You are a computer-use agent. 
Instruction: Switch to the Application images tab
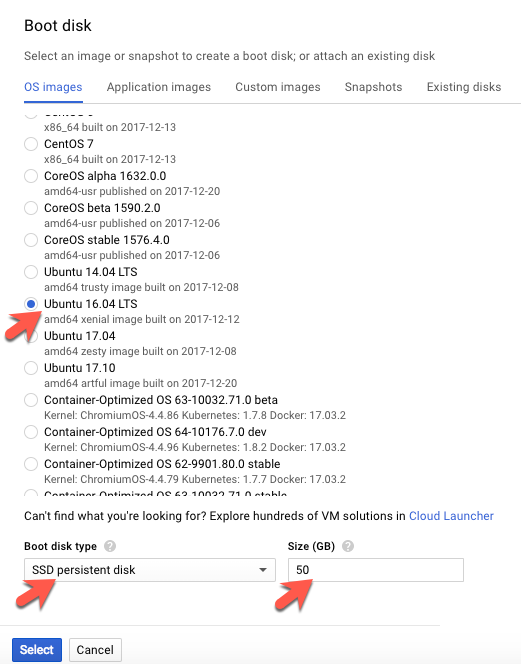[x=159, y=87]
